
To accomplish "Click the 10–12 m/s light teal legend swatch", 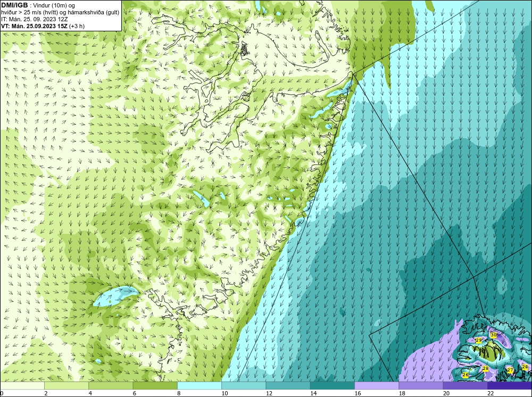I will point(244,386).
